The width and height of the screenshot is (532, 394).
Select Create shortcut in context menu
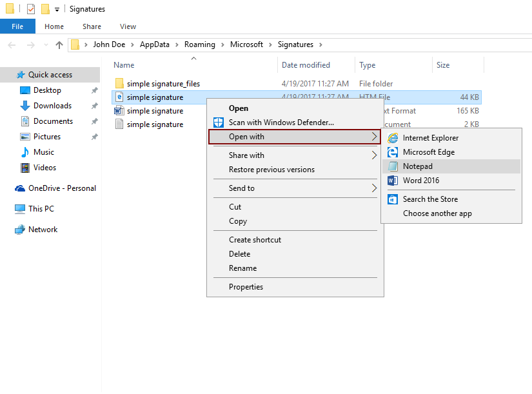pyautogui.click(x=295, y=240)
